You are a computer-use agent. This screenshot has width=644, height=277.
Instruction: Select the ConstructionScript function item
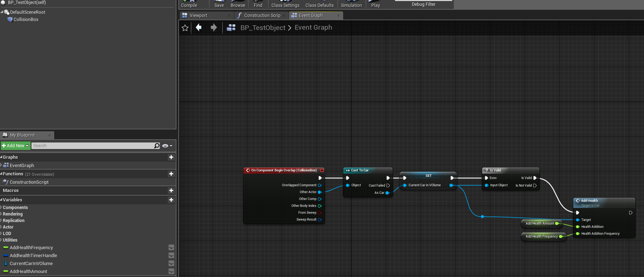pos(29,182)
